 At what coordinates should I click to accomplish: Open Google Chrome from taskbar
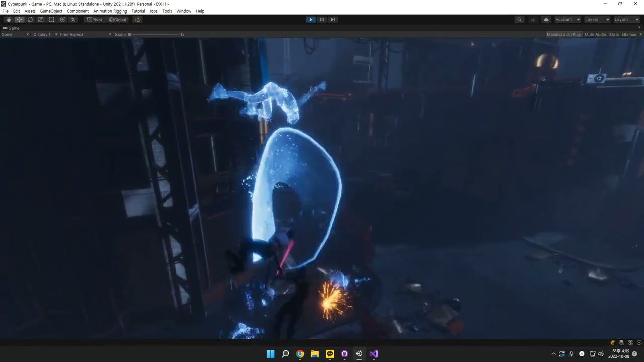300,354
